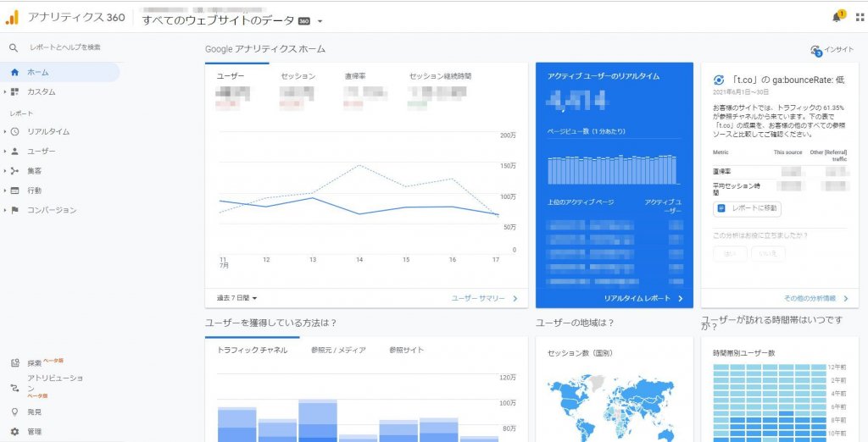Image resolution: width=868 pixels, height=442 pixels.
Task: Switch to 参照元 / メディア tab
Action: click(338, 351)
